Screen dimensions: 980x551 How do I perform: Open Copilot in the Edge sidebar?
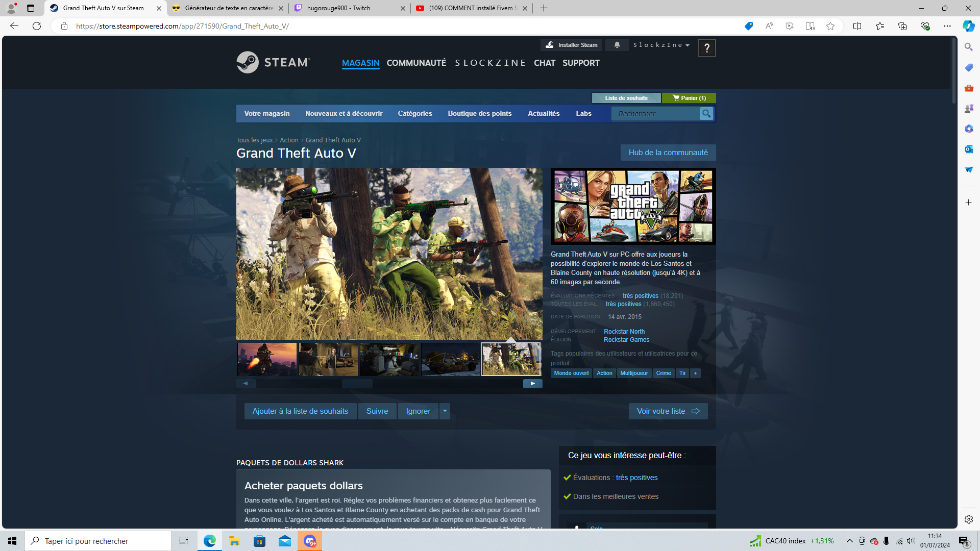point(968,26)
